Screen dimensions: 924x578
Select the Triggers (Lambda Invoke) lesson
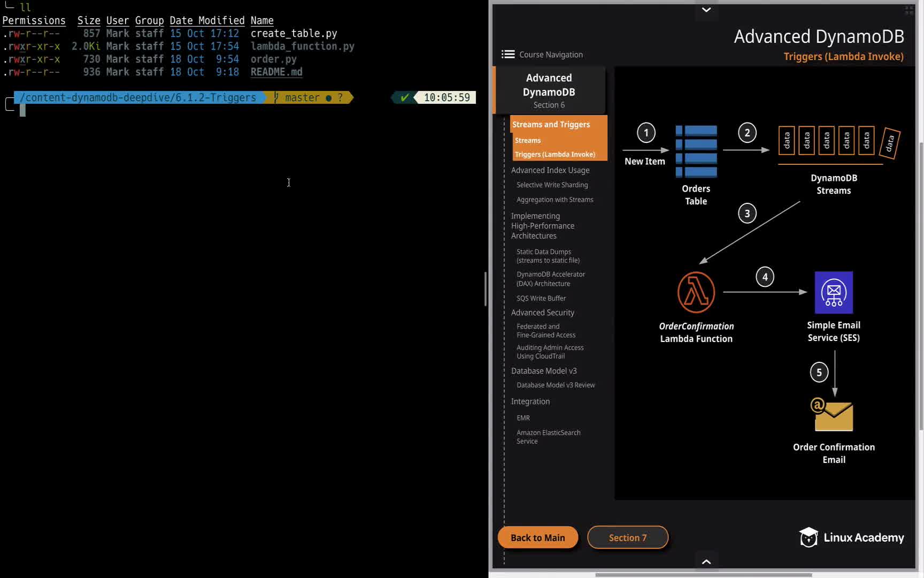[x=555, y=154]
